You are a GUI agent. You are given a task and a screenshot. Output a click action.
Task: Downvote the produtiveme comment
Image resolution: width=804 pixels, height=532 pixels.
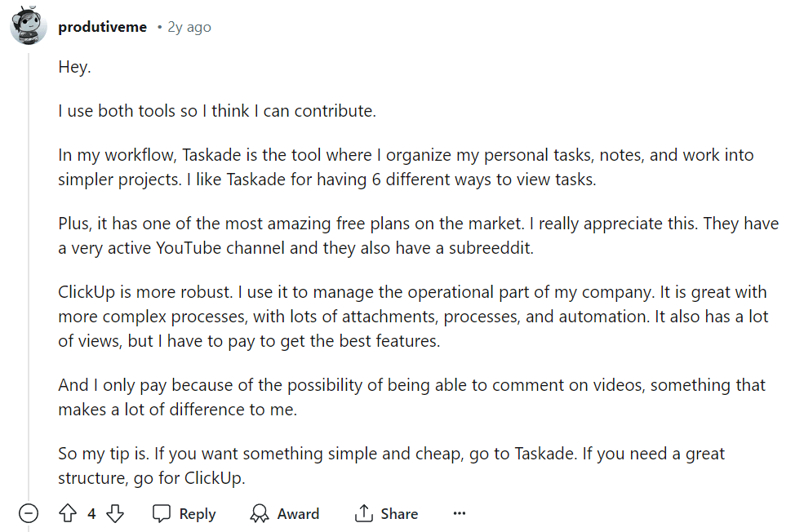coord(115,513)
